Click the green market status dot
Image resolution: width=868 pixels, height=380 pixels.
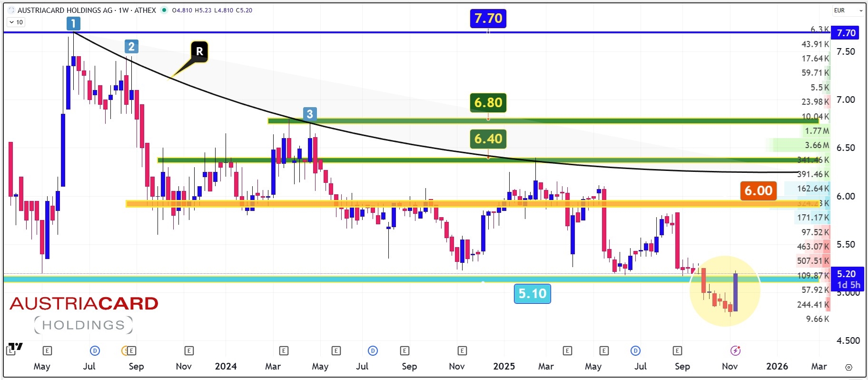164,10
